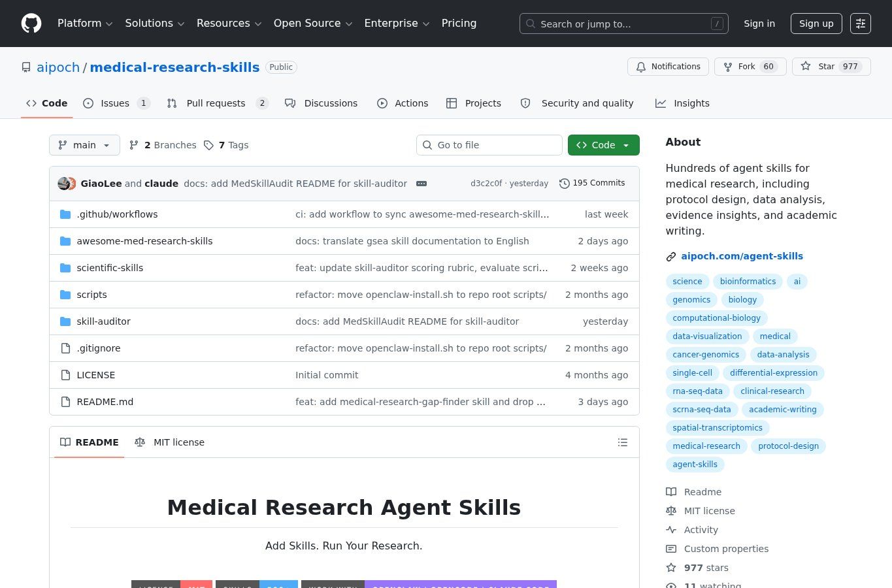This screenshot has width=892, height=588.
Task: Expand commit message ellipsis button
Action: [421, 184]
